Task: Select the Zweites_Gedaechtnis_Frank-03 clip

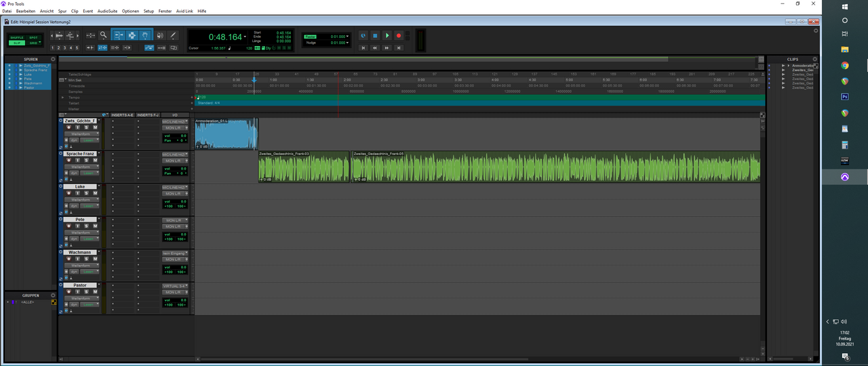Action: [304, 167]
